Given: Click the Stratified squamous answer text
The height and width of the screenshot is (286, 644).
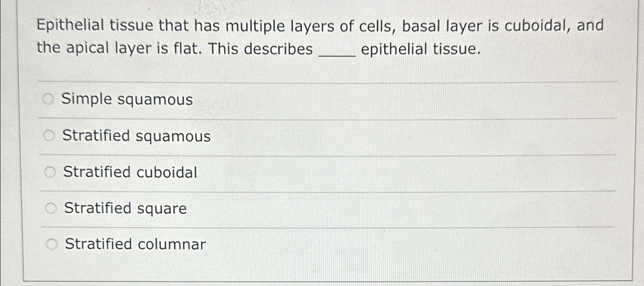Looking at the screenshot, I should pyautogui.click(x=136, y=136).
